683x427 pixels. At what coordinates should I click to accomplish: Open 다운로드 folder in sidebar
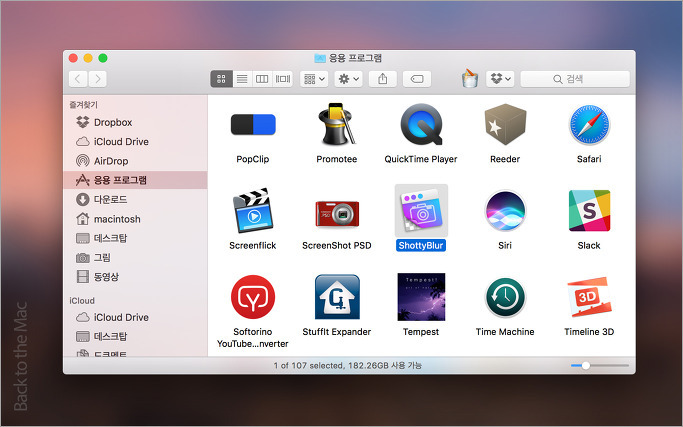135,199
